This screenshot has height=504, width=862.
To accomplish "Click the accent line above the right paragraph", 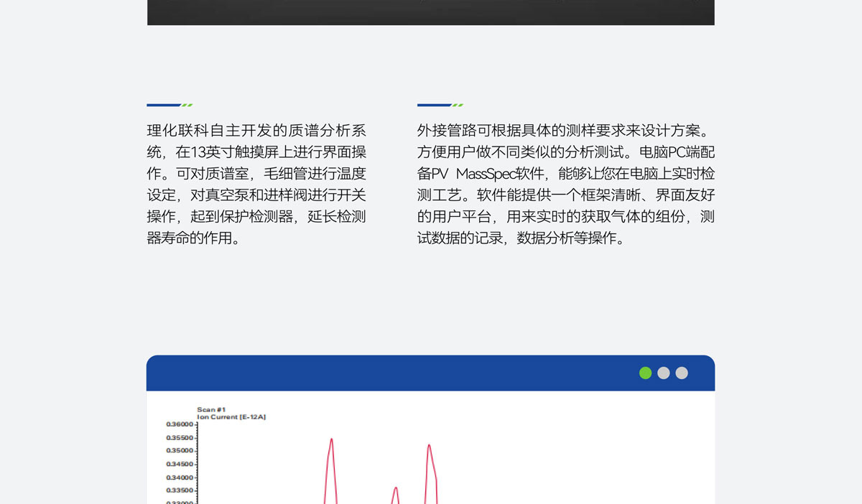I will [440, 105].
